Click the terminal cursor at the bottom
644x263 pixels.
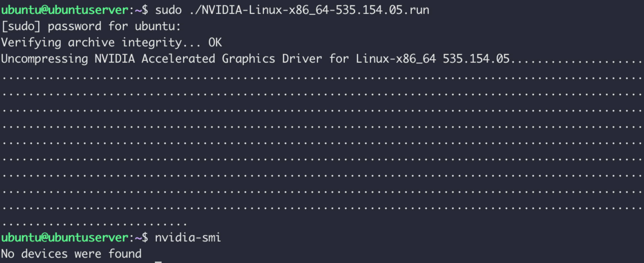(x=158, y=262)
